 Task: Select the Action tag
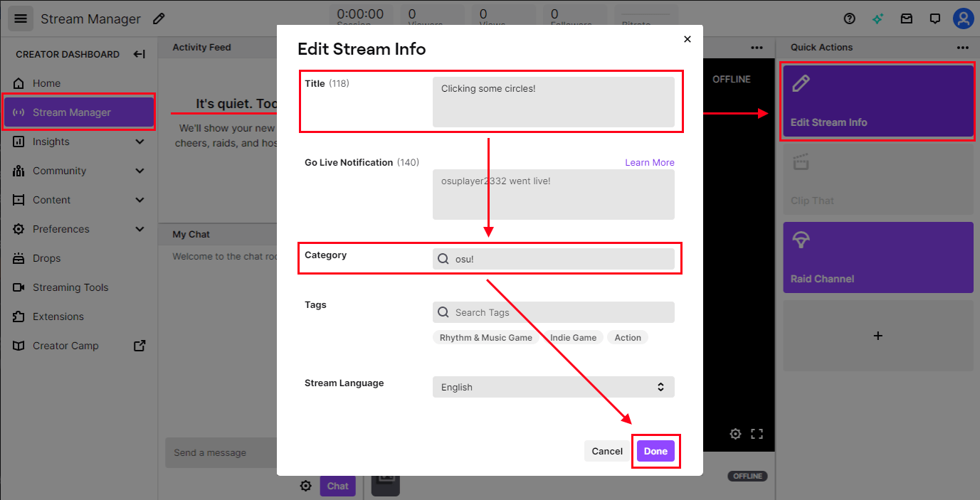[628, 338]
